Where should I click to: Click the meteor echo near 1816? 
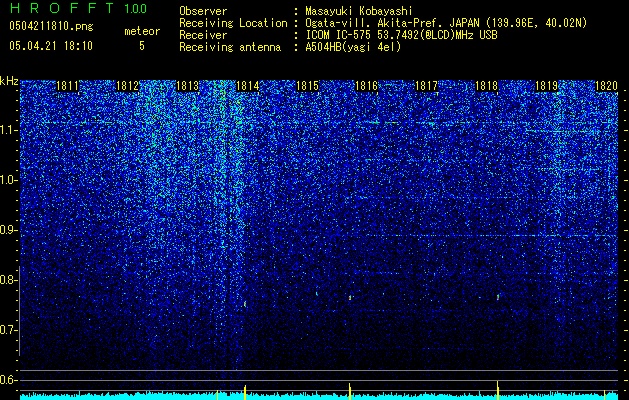(350, 298)
